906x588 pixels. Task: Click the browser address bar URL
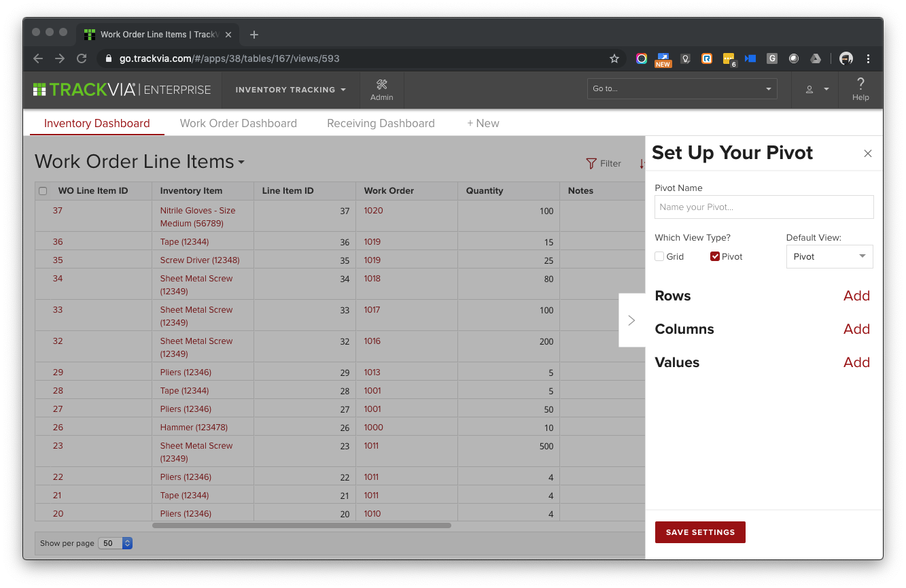click(230, 59)
